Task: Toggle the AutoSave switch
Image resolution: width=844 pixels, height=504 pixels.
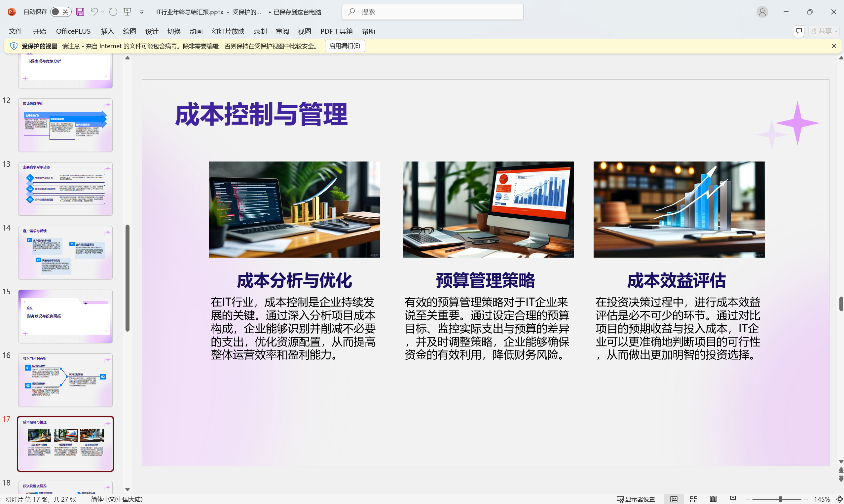Action: [x=60, y=12]
